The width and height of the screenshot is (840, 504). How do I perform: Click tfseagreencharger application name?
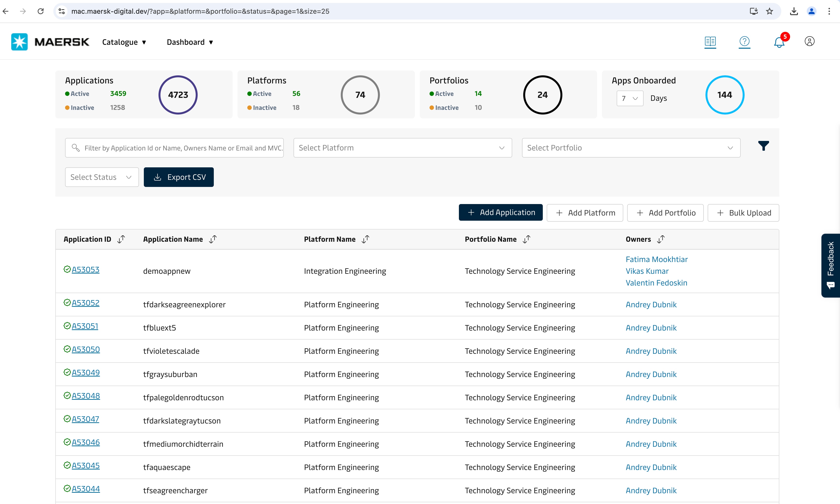(x=175, y=490)
